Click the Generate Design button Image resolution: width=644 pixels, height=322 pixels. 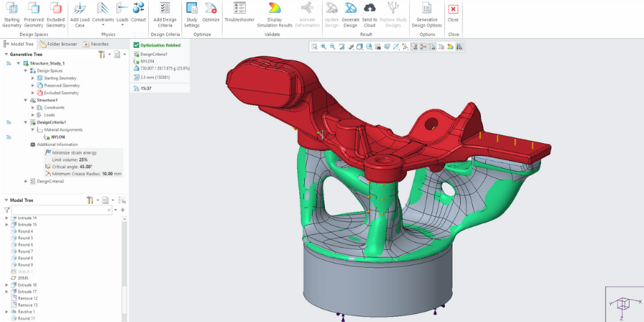[x=351, y=9]
